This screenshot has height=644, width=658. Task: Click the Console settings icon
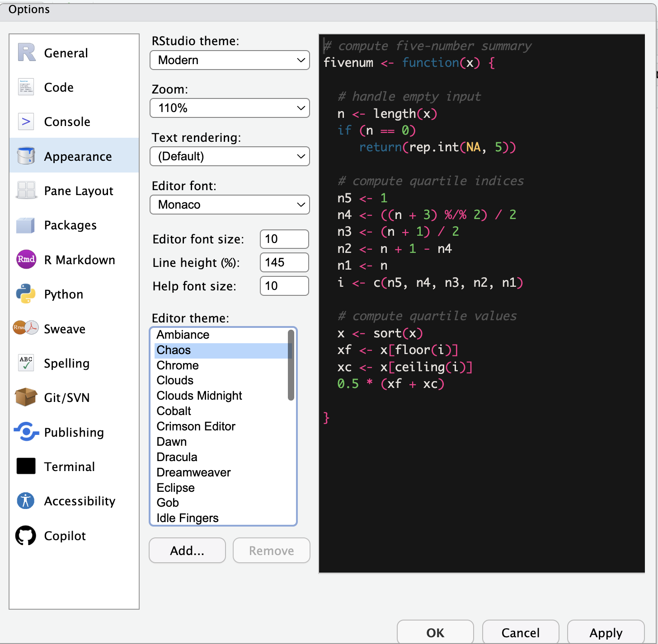click(x=26, y=121)
